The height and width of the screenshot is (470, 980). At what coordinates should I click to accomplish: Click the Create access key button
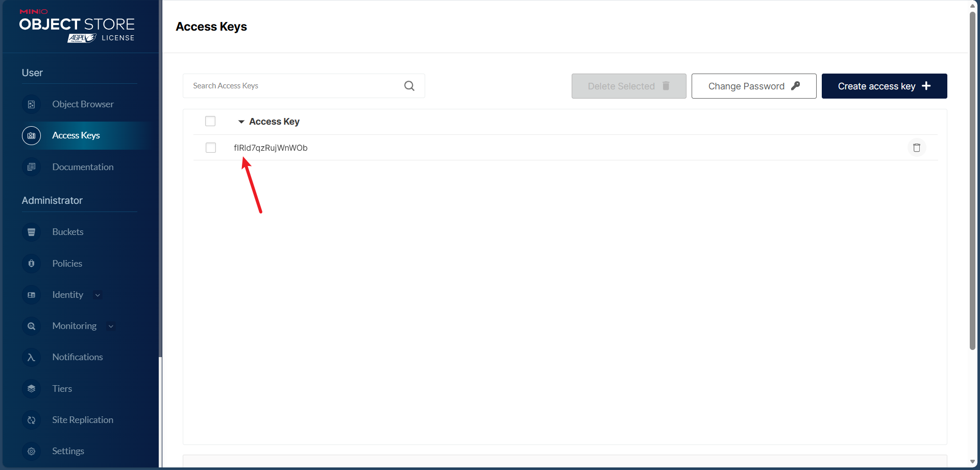tap(884, 86)
